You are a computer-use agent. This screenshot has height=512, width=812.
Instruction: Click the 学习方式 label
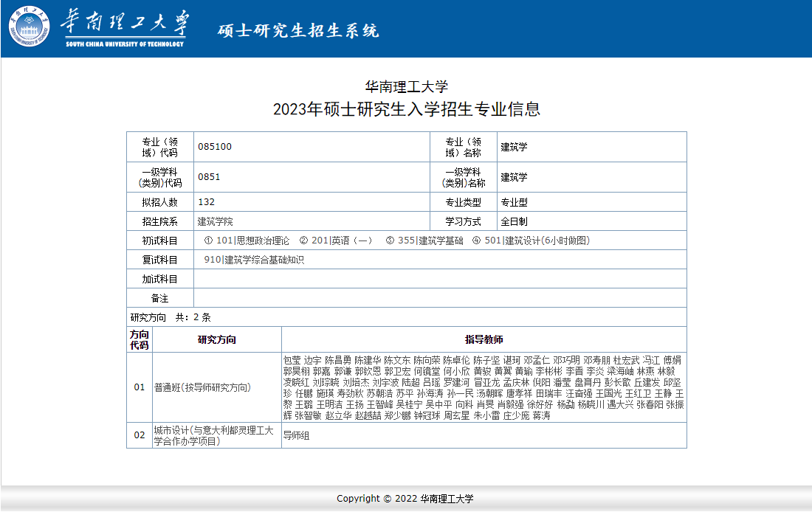pyautogui.click(x=464, y=221)
